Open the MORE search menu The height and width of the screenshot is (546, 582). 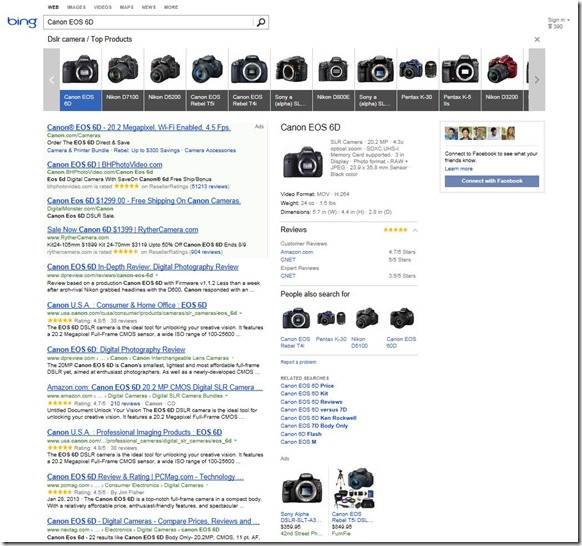171,7
